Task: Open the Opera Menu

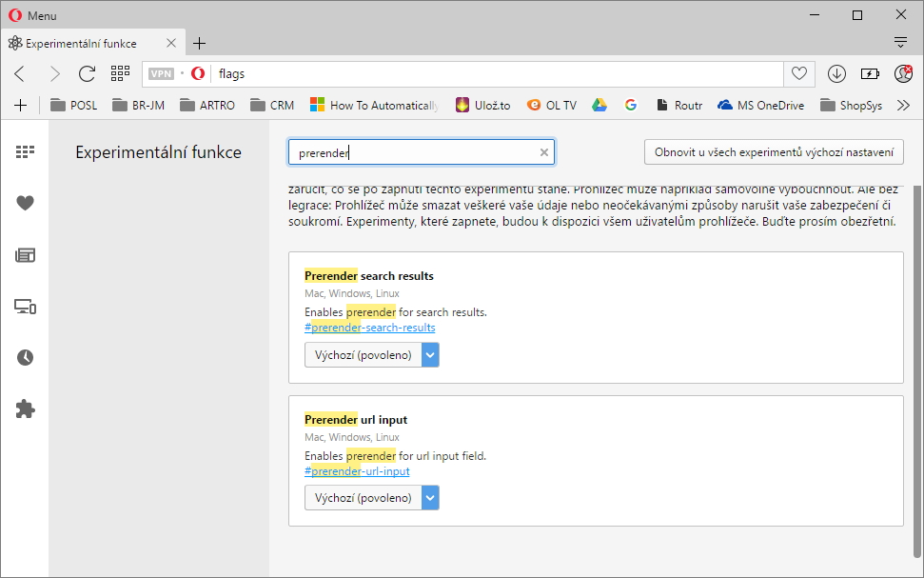Action: (33, 15)
